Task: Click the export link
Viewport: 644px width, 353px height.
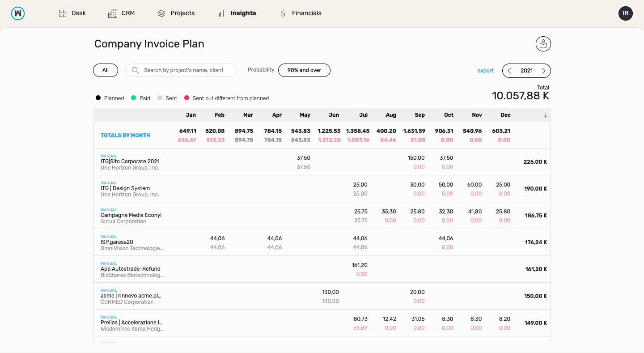Action: click(x=485, y=71)
